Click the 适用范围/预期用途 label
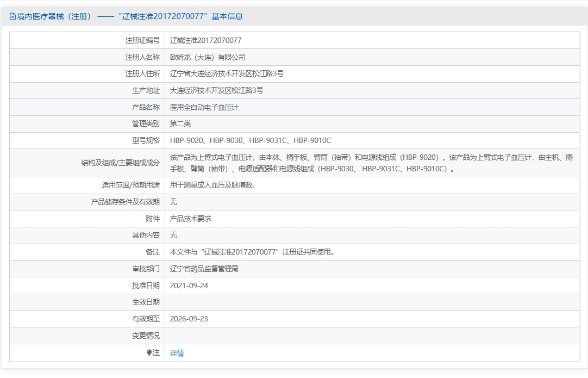Viewport: 588px width, 378px height. pyautogui.click(x=130, y=185)
